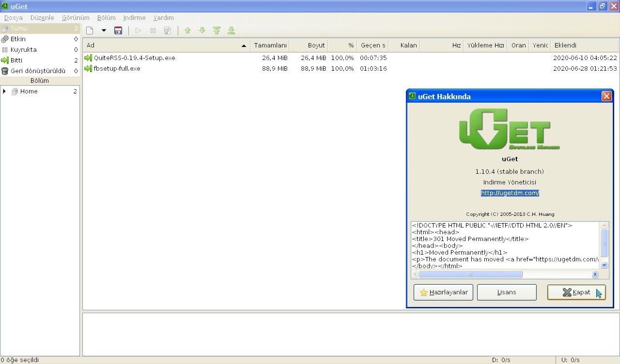Viewport: 620px width, 364px height.
Task: Click the U: 0/s upload speed status
Action: pos(571,360)
